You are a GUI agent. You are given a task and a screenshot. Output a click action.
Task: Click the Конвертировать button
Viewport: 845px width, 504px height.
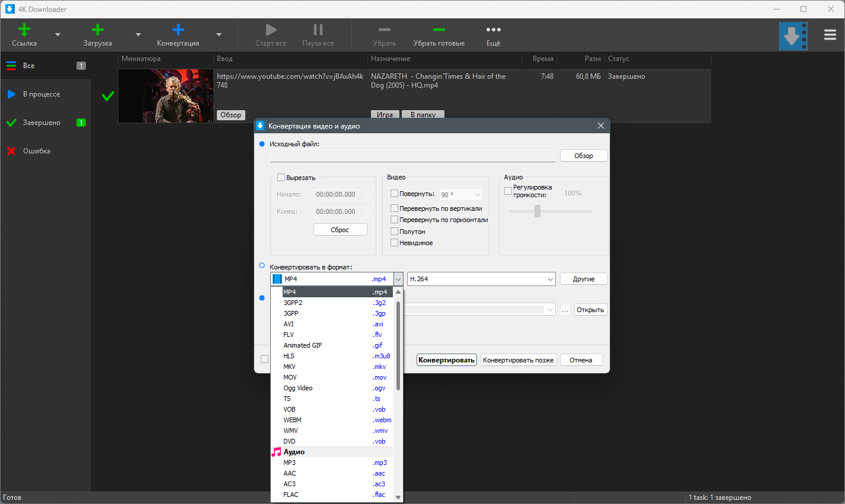pyautogui.click(x=447, y=360)
